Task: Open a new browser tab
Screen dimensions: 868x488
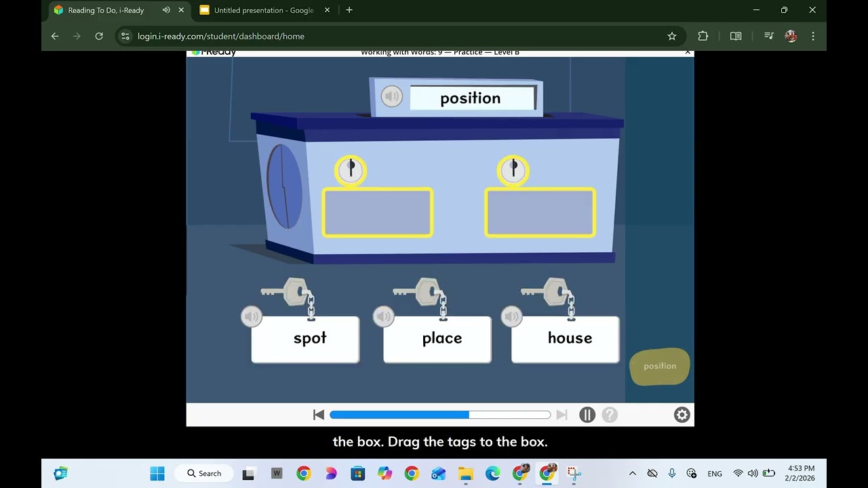Action: [349, 10]
